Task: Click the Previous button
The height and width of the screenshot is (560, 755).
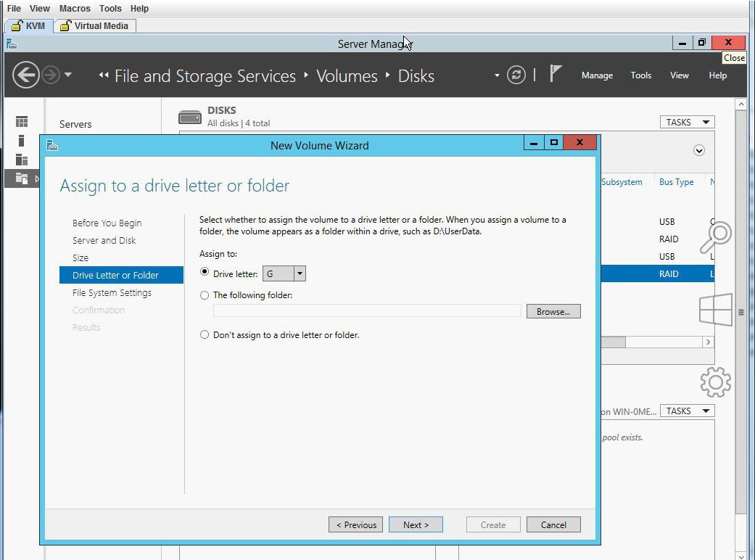Action: [356, 524]
